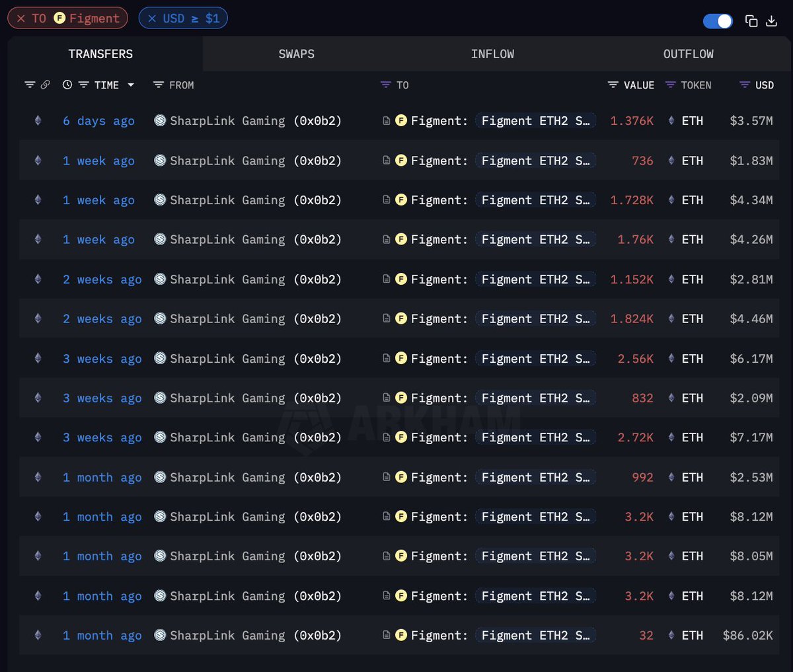Open the OUTFLOW tab
This screenshot has height=672, width=793.
tap(689, 54)
